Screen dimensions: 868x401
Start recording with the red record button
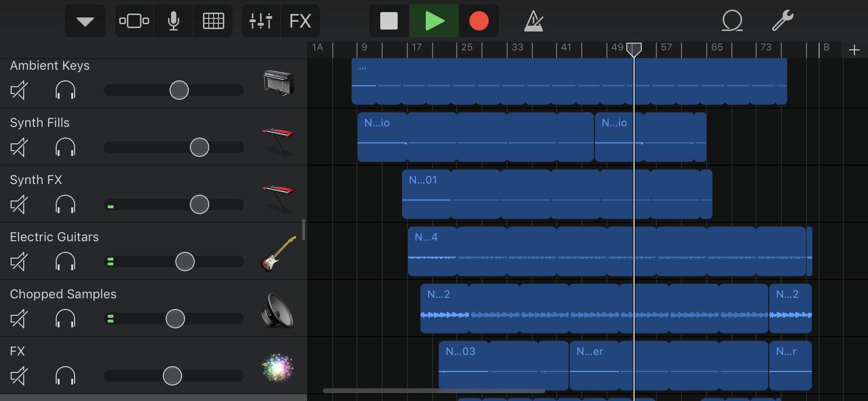pyautogui.click(x=479, y=21)
